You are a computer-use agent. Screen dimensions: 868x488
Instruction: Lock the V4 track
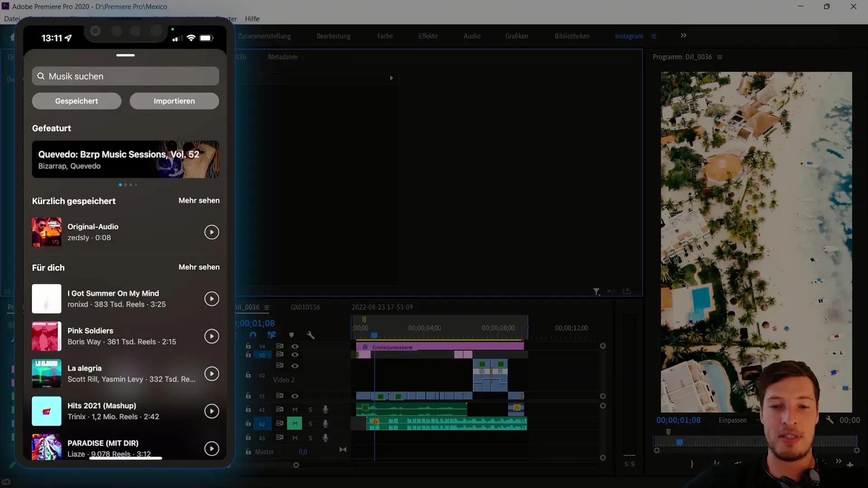point(248,346)
